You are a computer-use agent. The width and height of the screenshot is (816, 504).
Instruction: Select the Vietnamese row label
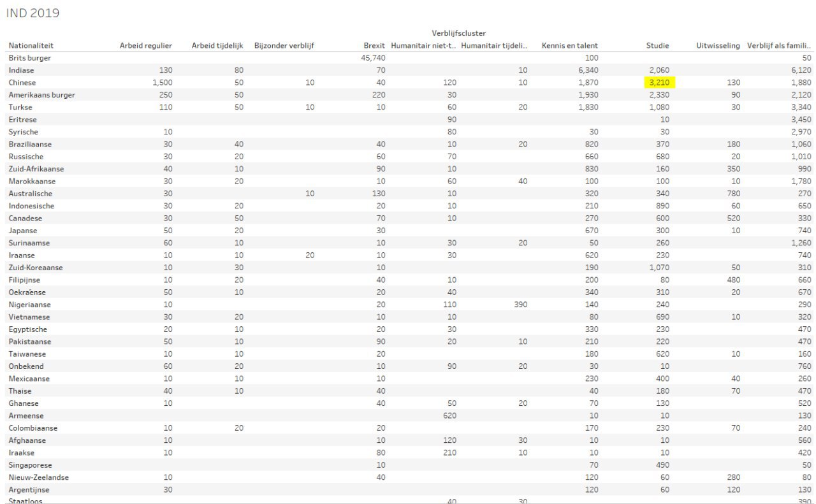pos(29,317)
